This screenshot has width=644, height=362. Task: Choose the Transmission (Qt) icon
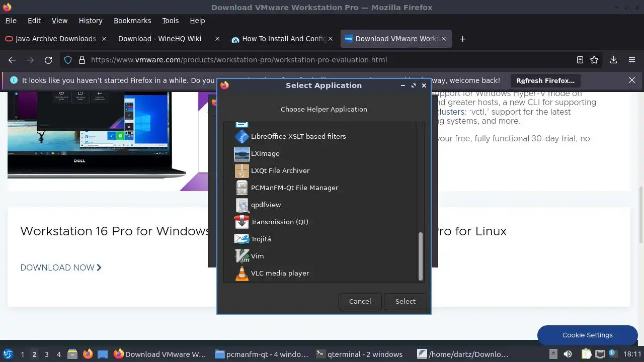(x=242, y=222)
